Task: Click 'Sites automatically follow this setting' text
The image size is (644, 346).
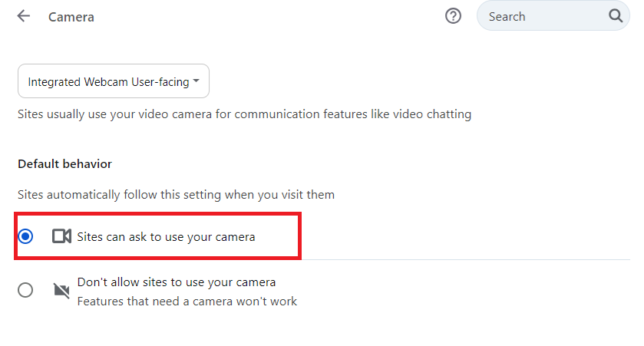Action: (x=176, y=195)
